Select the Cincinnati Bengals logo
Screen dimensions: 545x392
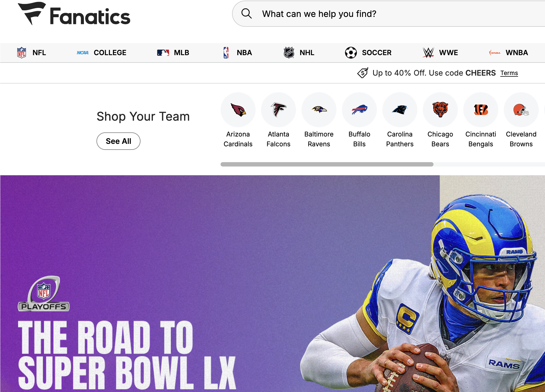pyautogui.click(x=481, y=110)
